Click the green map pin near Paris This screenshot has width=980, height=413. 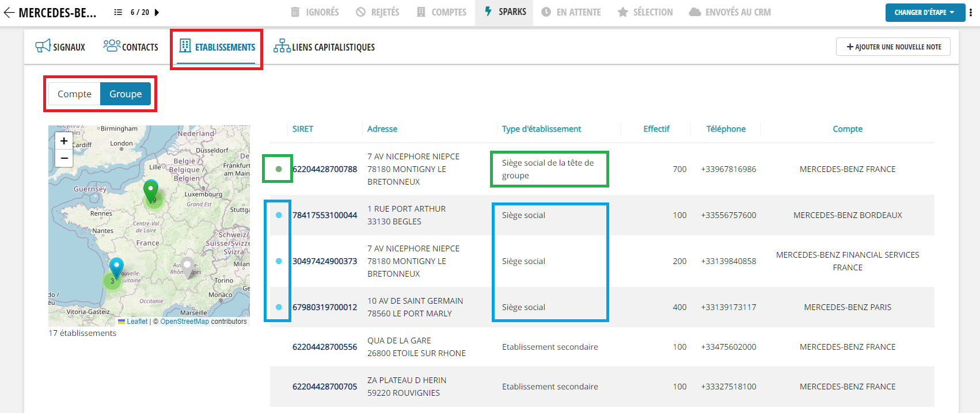[x=151, y=192]
